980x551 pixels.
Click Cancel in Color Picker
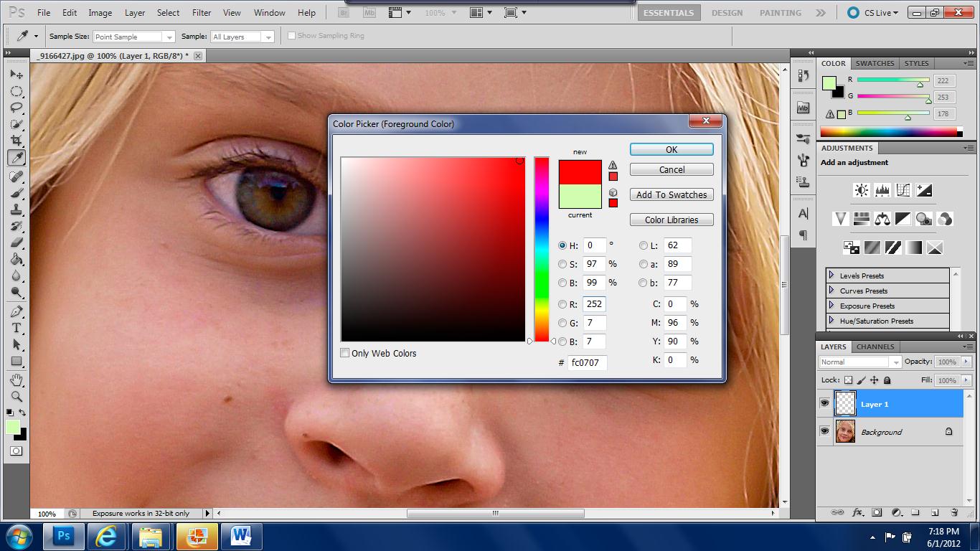[672, 169]
